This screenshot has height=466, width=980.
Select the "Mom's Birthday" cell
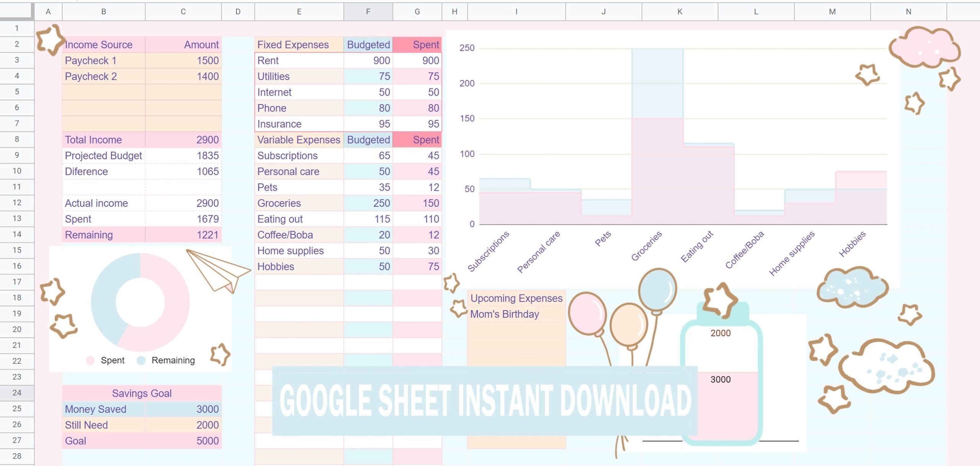click(x=516, y=314)
